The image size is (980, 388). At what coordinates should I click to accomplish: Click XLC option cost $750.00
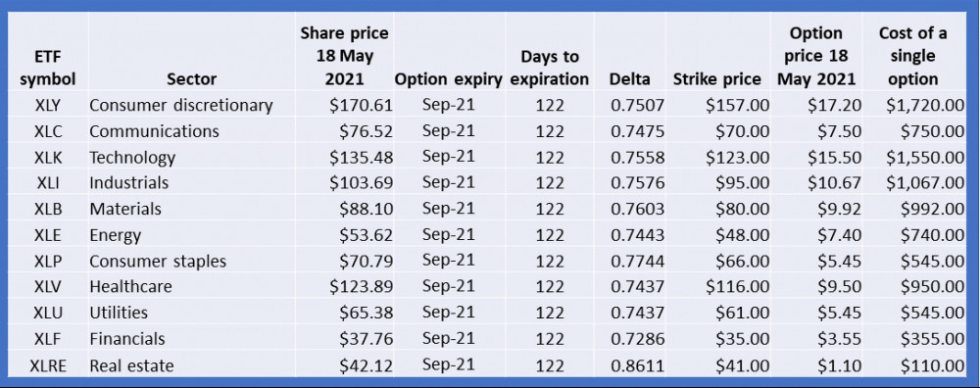point(933,131)
